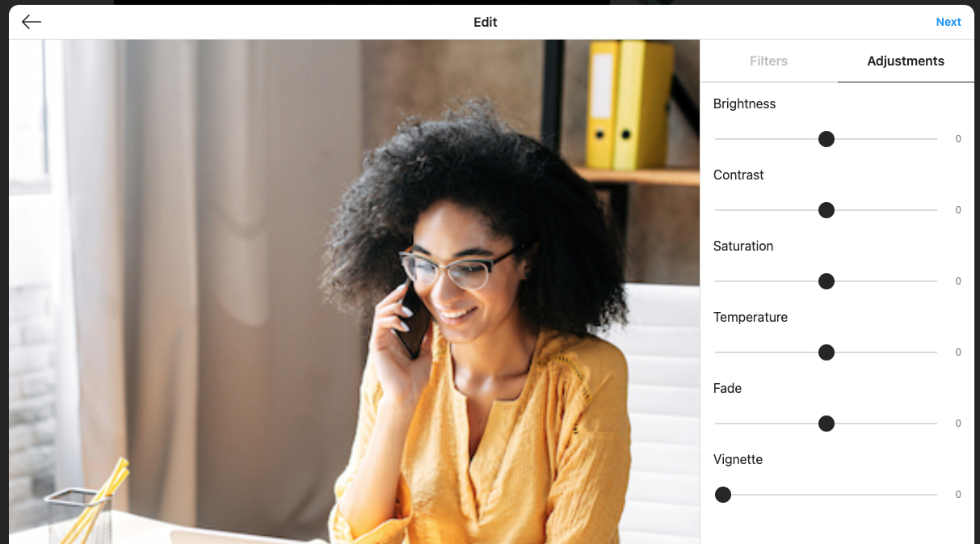This screenshot has width=980, height=544.
Task: Click the Temperature slider knob
Action: coord(826,352)
